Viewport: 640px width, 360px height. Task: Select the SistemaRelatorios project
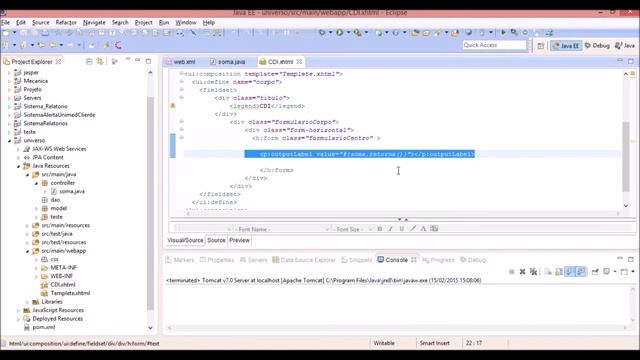click(x=45, y=124)
